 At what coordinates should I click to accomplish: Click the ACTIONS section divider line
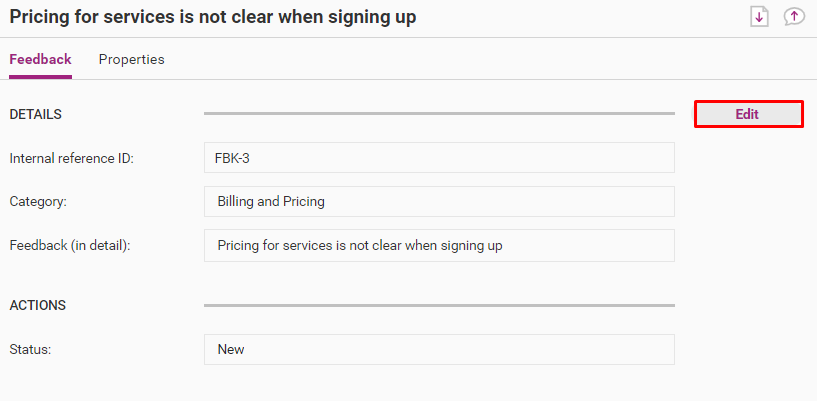tap(439, 305)
